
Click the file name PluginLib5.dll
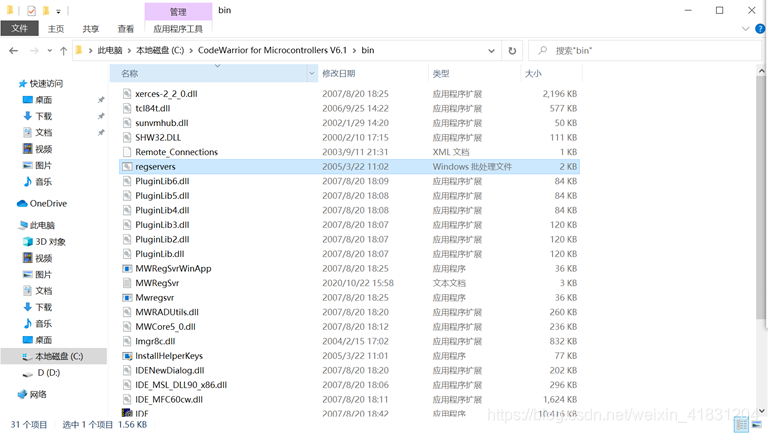(x=162, y=196)
